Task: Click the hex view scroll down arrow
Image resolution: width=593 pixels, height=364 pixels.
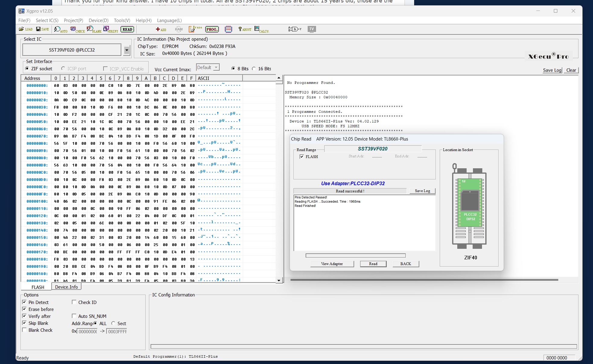Action: (279, 280)
